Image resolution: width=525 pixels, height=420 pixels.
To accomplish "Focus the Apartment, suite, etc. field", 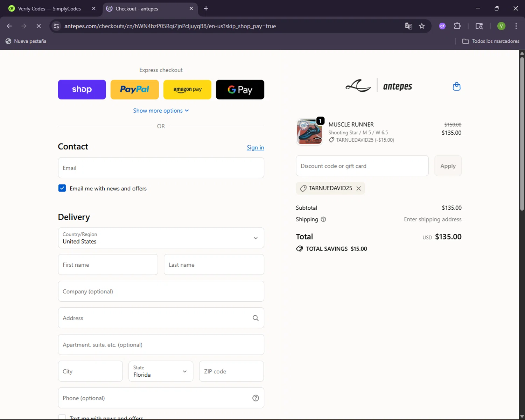I will (161, 345).
